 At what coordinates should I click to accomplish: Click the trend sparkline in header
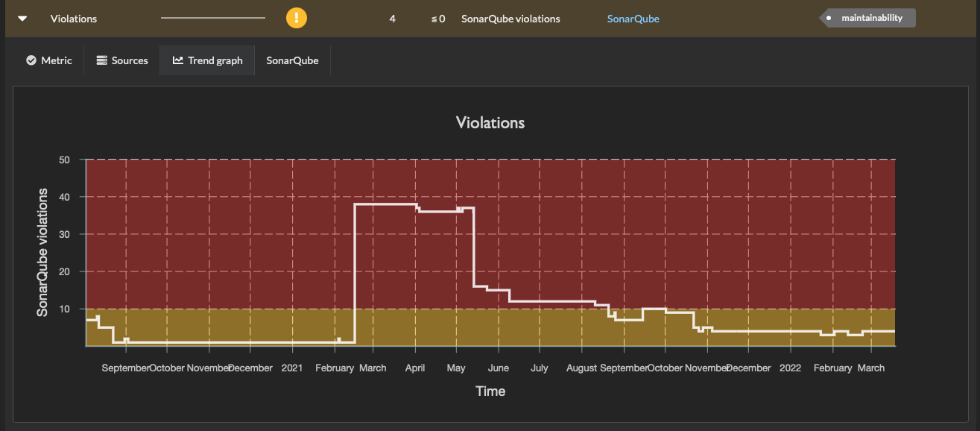[213, 18]
